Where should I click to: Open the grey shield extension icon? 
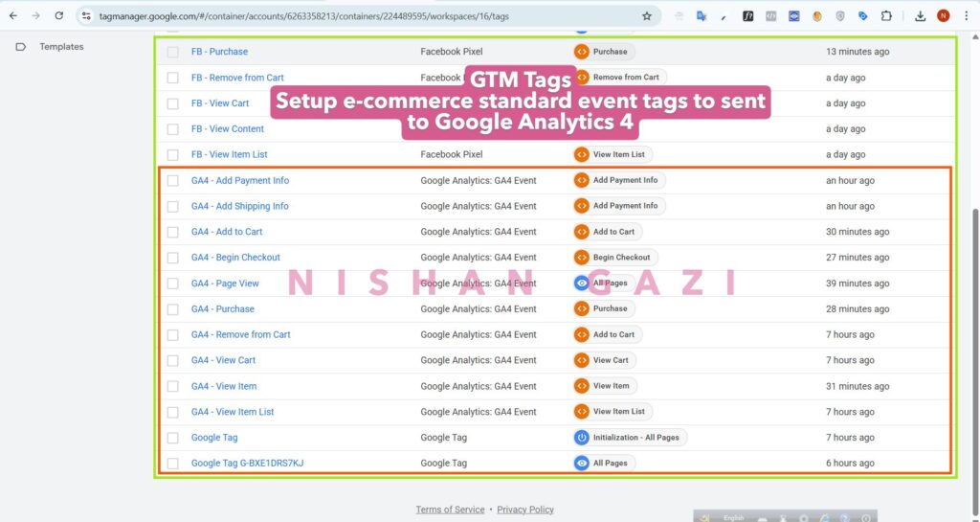(x=840, y=16)
